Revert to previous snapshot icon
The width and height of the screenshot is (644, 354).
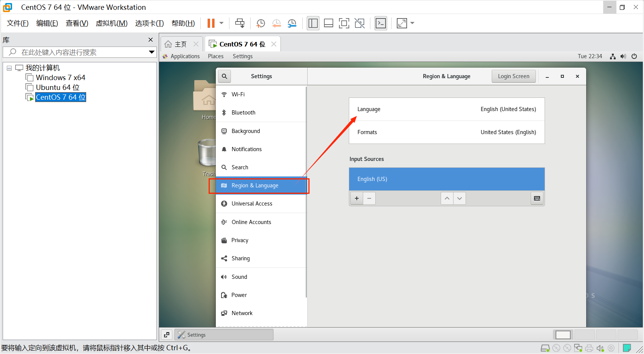click(x=277, y=23)
